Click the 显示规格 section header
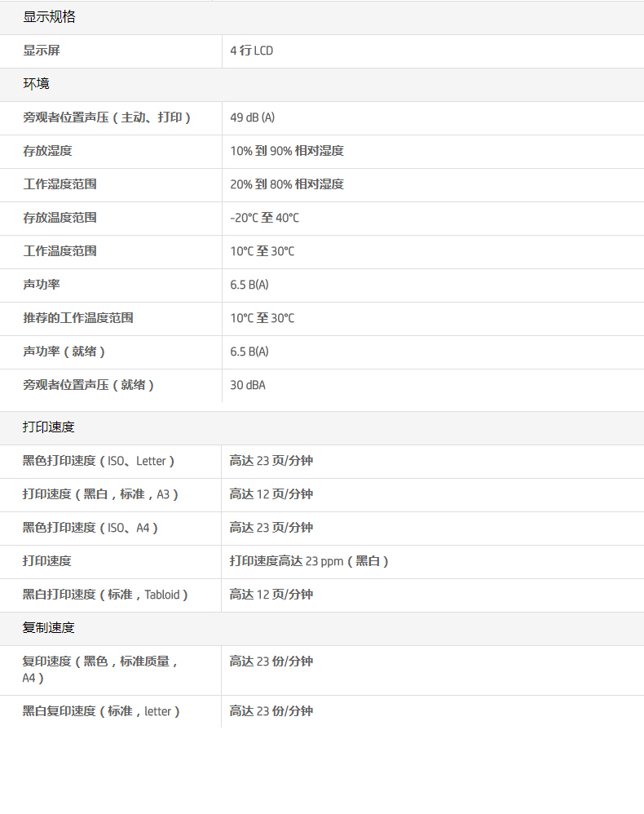Image resolution: width=644 pixels, height=814 pixels. click(x=49, y=17)
